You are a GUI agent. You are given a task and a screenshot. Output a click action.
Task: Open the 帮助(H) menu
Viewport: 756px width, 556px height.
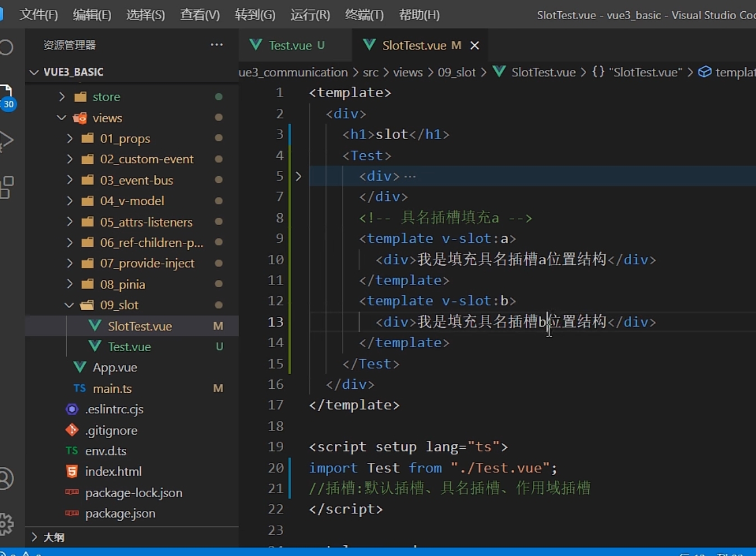click(x=419, y=15)
